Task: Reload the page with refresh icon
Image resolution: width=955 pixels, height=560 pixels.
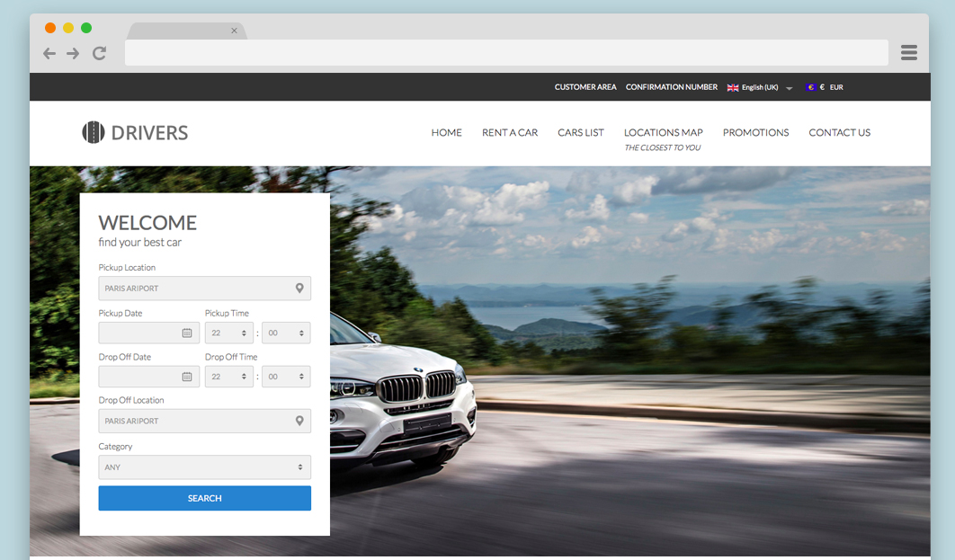Action: coord(99,54)
